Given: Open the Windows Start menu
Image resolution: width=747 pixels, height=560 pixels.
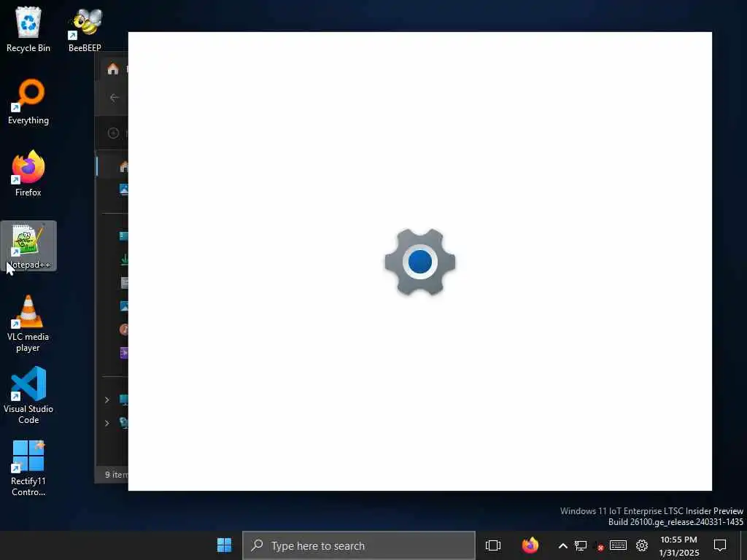Looking at the screenshot, I should [224, 545].
